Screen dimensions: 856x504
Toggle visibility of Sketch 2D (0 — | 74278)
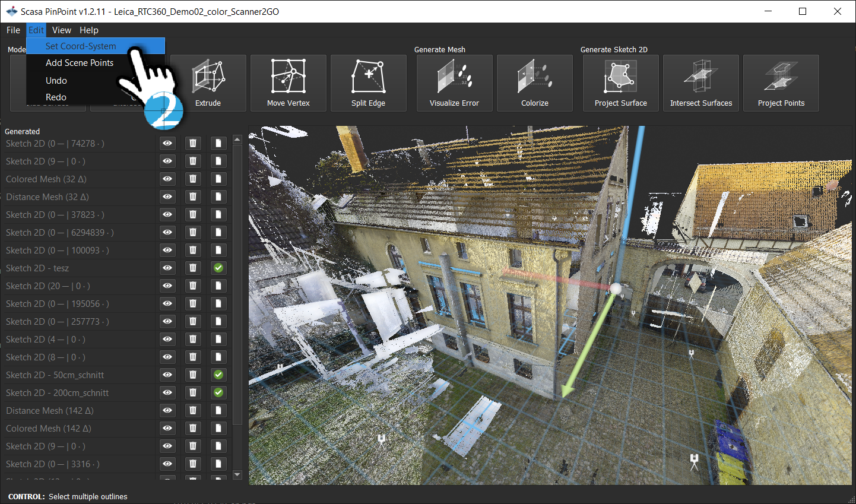pos(167,143)
